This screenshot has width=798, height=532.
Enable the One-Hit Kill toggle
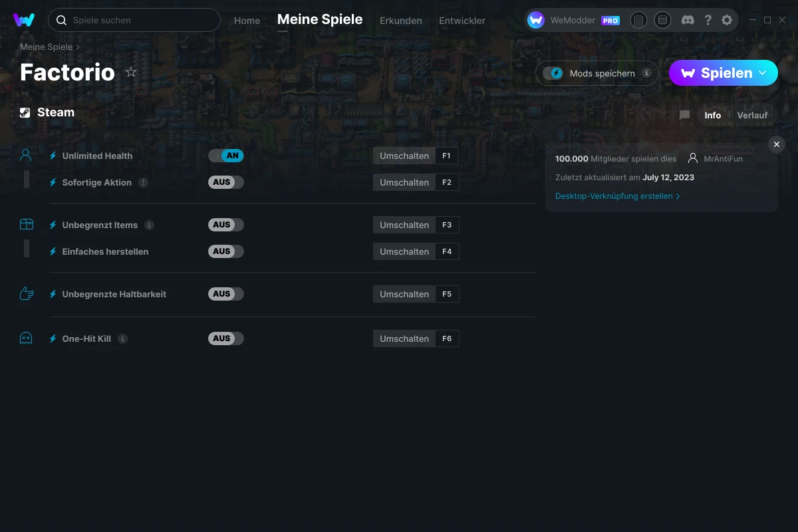click(226, 338)
